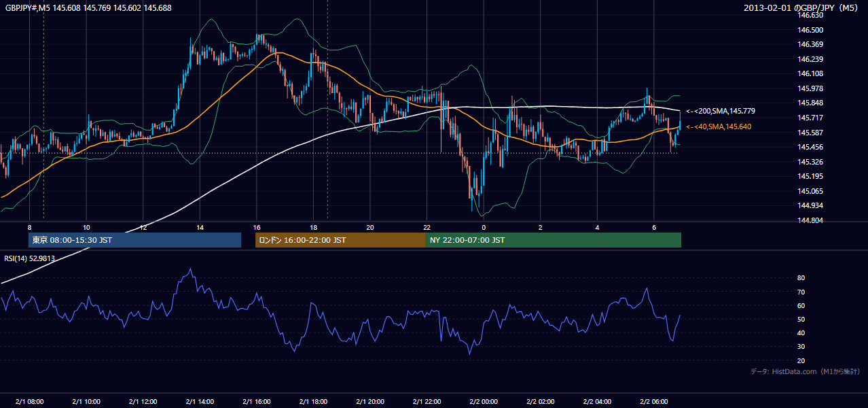Click the '2/2 04:00' date axis label
Viewport: 868px width, 408px height.
597,402
